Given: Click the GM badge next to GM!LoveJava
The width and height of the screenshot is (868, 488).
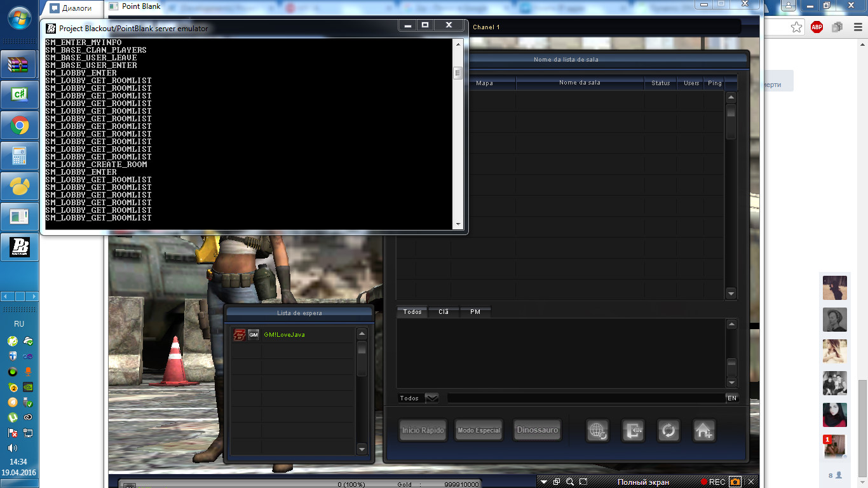Looking at the screenshot, I should point(254,335).
